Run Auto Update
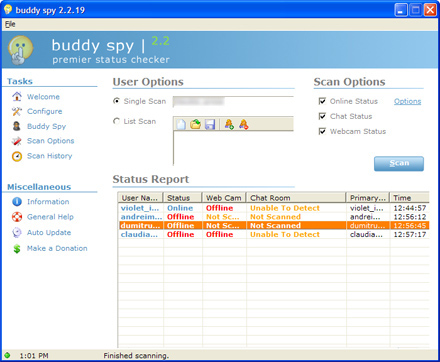 click(x=49, y=232)
